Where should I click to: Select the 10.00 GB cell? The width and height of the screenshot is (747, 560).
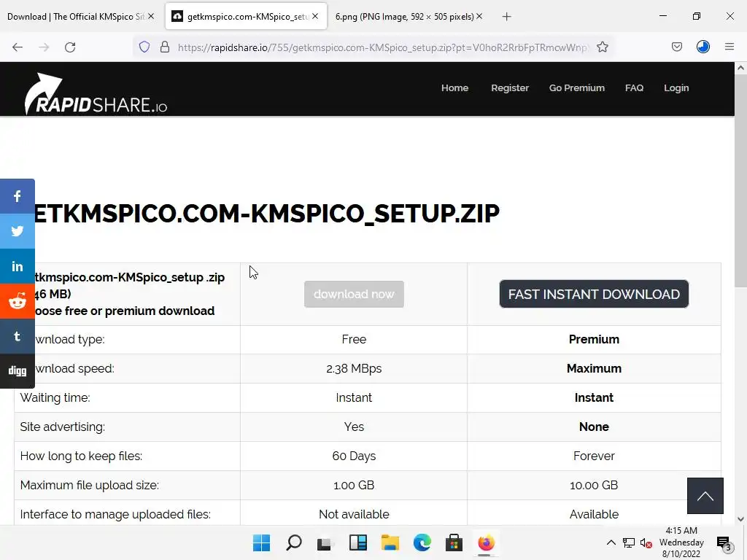(x=594, y=485)
